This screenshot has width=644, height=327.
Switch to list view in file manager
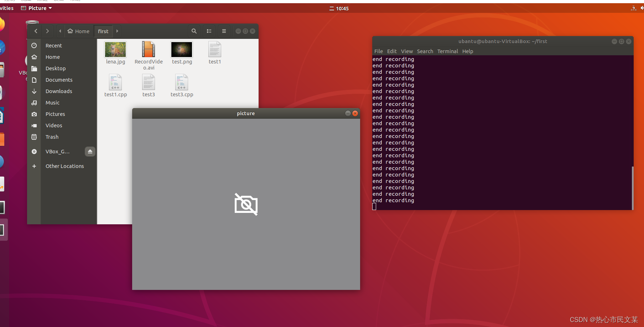point(209,31)
